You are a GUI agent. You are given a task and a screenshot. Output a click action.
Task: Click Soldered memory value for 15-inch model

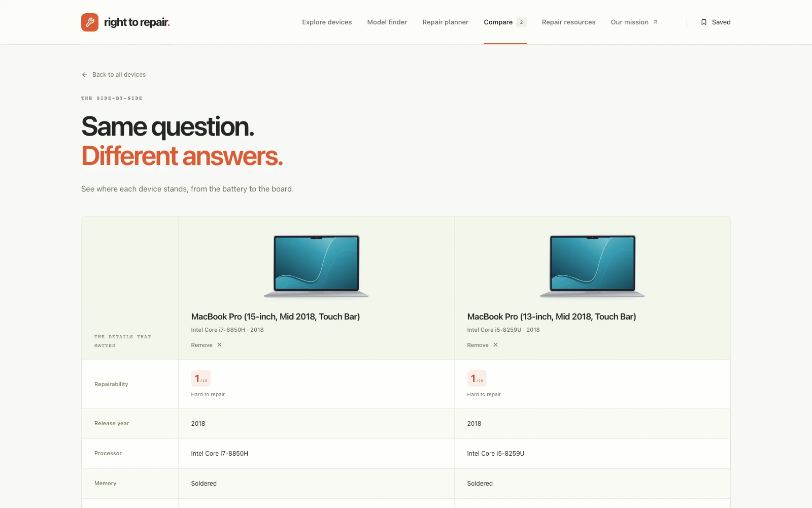(204, 484)
